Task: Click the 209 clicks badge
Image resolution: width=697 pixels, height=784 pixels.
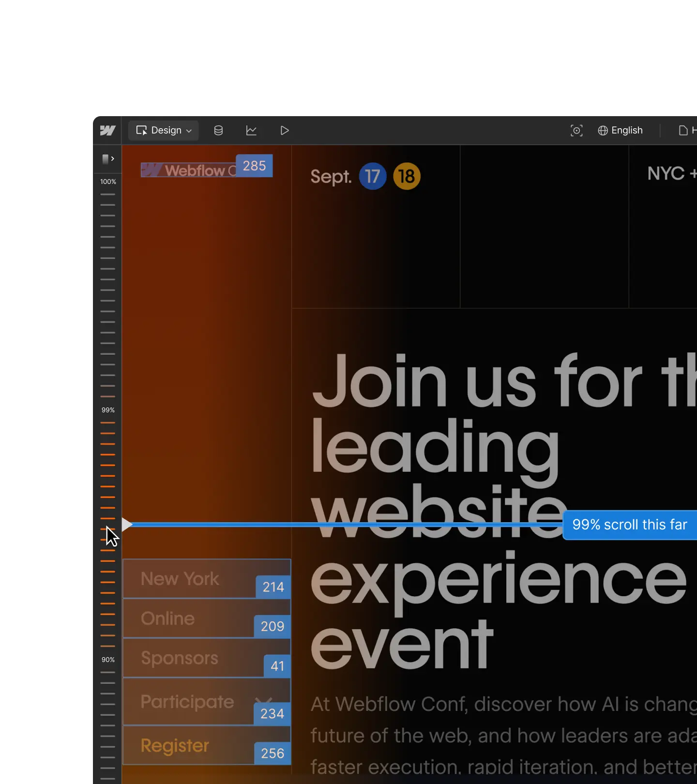Action: pyautogui.click(x=272, y=626)
